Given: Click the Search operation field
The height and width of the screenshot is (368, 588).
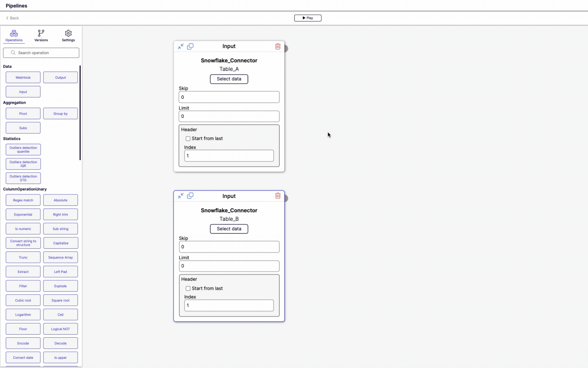Looking at the screenshot, I should click(41, 53).
